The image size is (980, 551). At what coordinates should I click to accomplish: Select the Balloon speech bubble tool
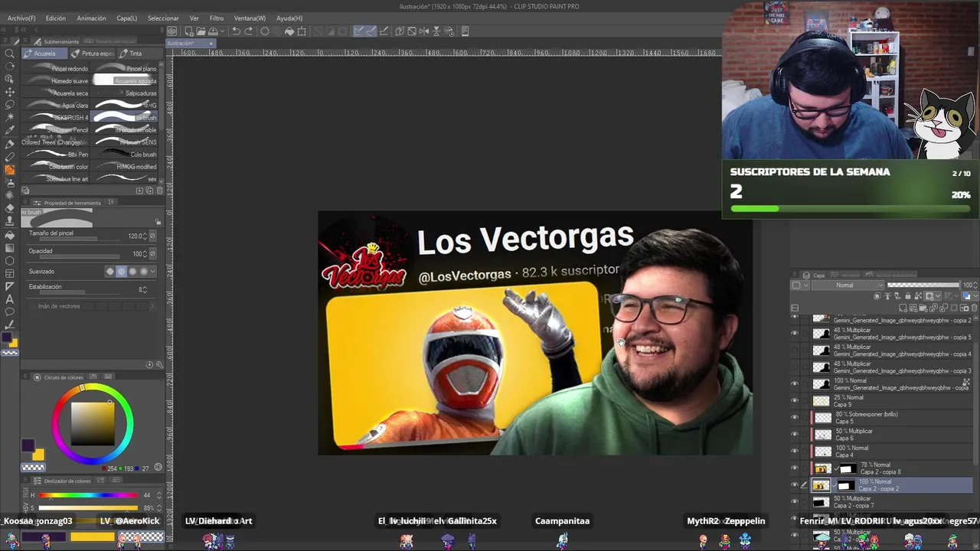point(10,311)
